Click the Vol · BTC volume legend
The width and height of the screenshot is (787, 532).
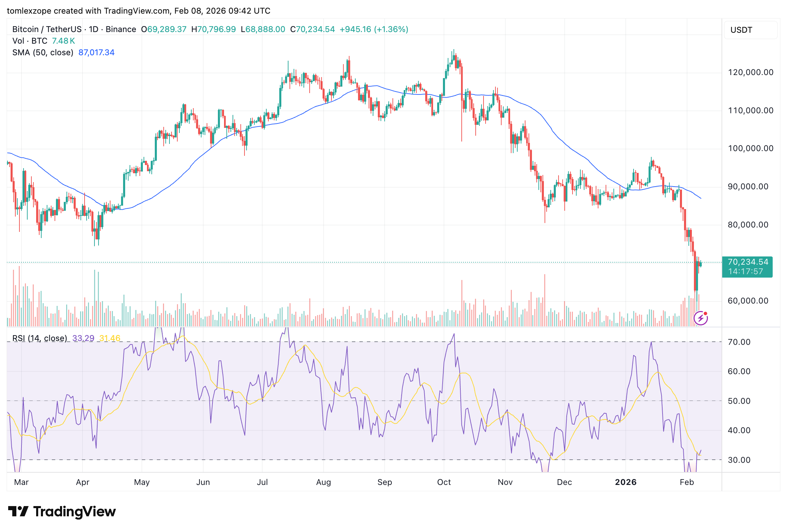(30, 41)
